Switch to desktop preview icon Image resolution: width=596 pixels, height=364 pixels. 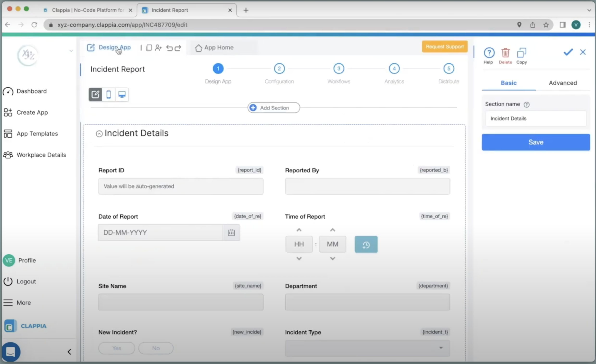pos(122,95)
